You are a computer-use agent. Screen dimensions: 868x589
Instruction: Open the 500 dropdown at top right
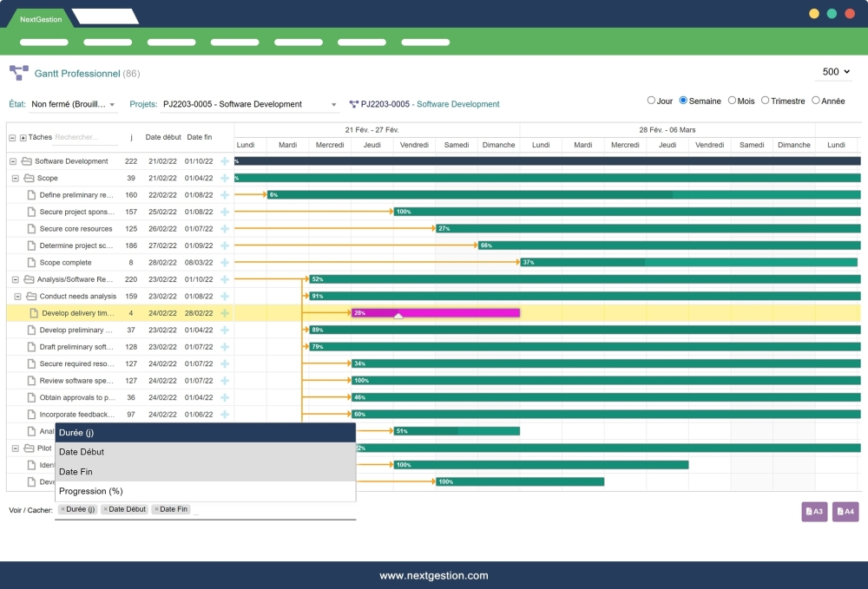click(x=832, y=72)
